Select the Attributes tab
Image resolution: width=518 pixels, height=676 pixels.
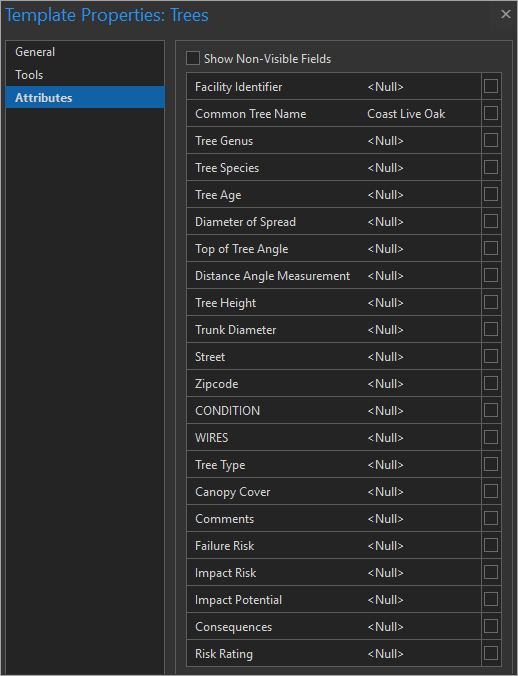(x=85, y=97)
